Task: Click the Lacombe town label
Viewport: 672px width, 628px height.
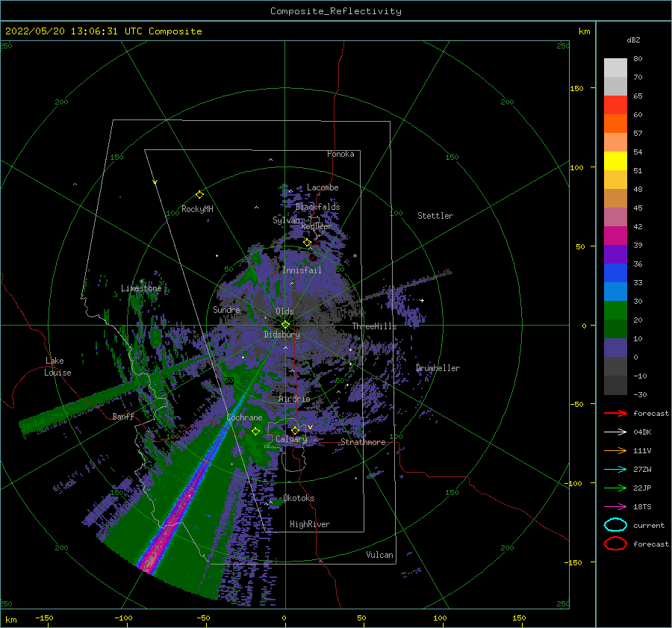Action: [323, 187]
